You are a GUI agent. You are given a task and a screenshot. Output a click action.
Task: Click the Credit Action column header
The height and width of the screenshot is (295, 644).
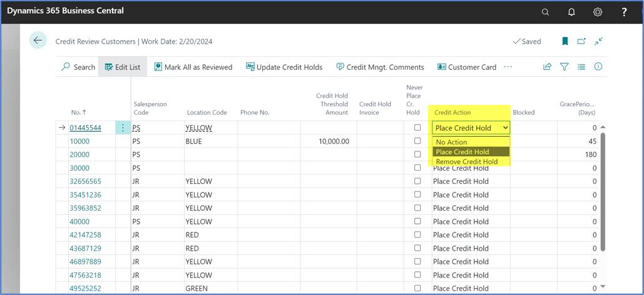[x=452, y=112]
